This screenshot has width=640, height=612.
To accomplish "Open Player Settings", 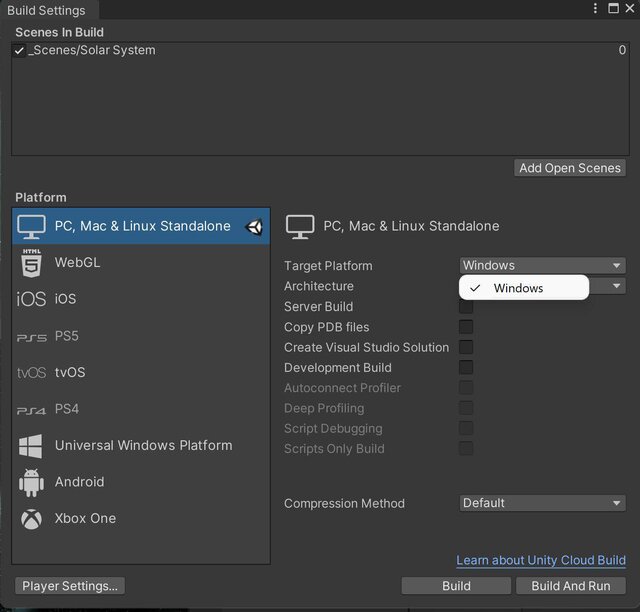I will 70,586.
